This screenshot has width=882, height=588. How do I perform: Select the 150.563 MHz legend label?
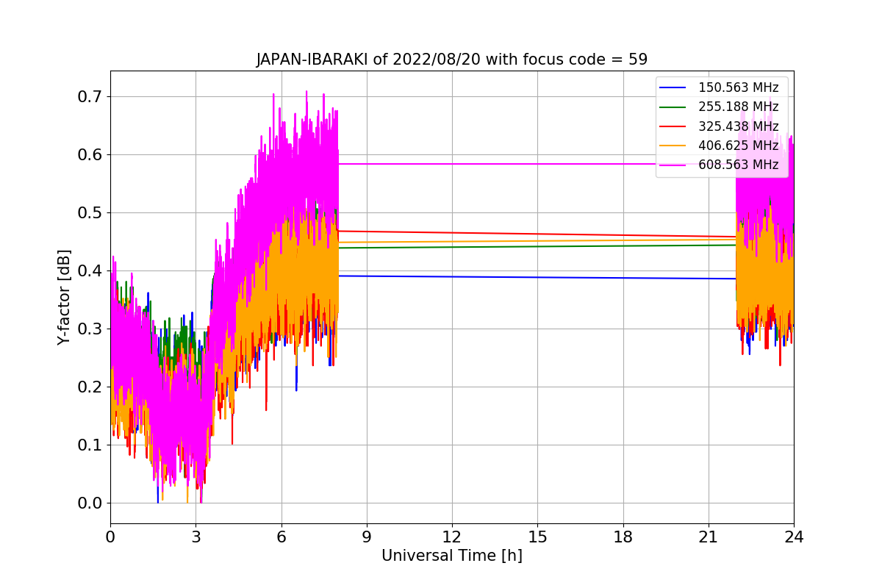click(x=738, y=88)
